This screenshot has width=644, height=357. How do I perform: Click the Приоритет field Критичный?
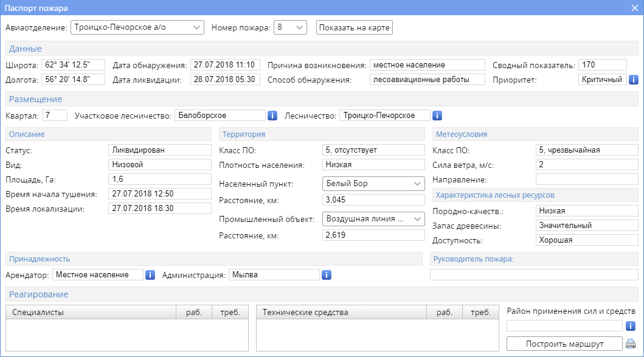pos(603,79)
